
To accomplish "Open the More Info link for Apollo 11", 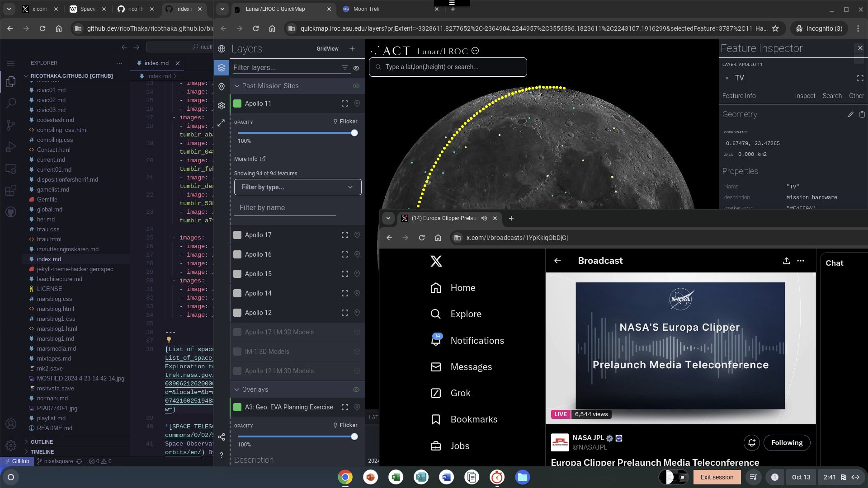I will coord(250,159).
